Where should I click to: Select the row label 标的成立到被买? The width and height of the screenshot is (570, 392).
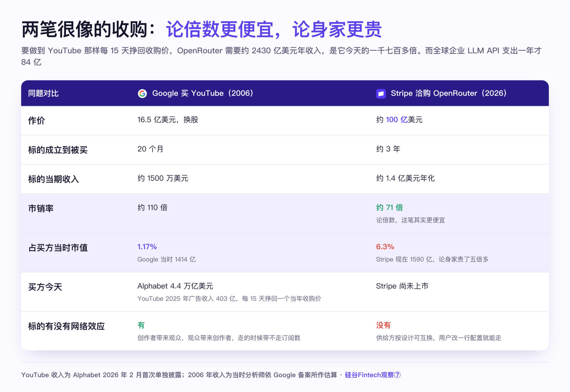tap(58, 150)
